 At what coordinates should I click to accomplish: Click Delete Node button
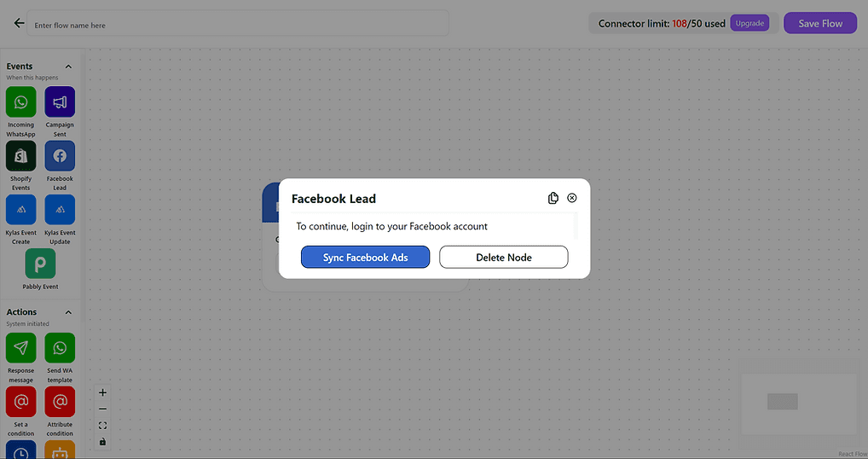504,257
